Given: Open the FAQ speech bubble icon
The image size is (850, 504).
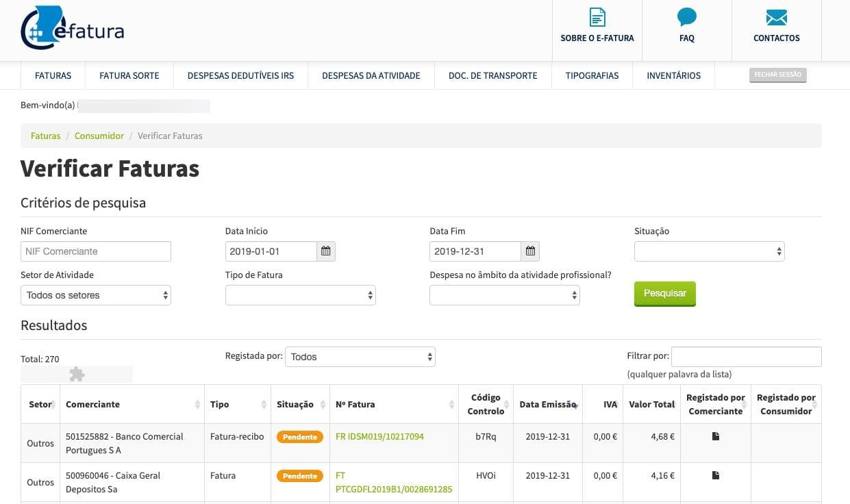Looking at the screenshot, I should point(686,18).
